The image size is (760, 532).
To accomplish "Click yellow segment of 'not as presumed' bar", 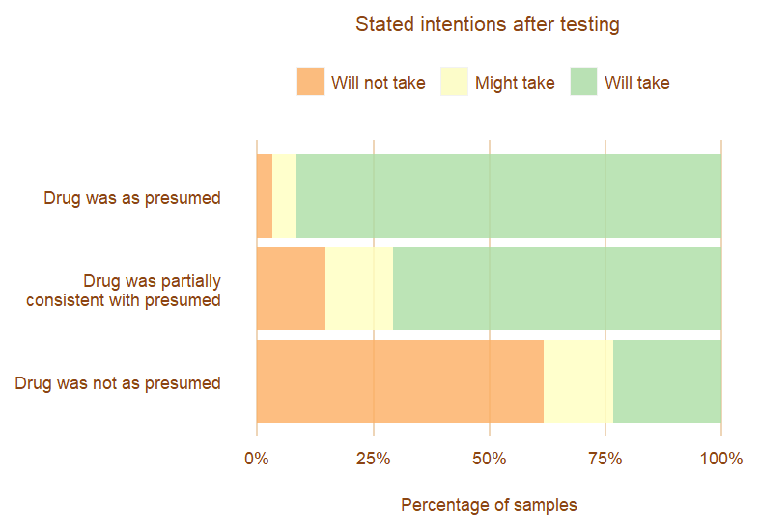I will click(578, 381).
